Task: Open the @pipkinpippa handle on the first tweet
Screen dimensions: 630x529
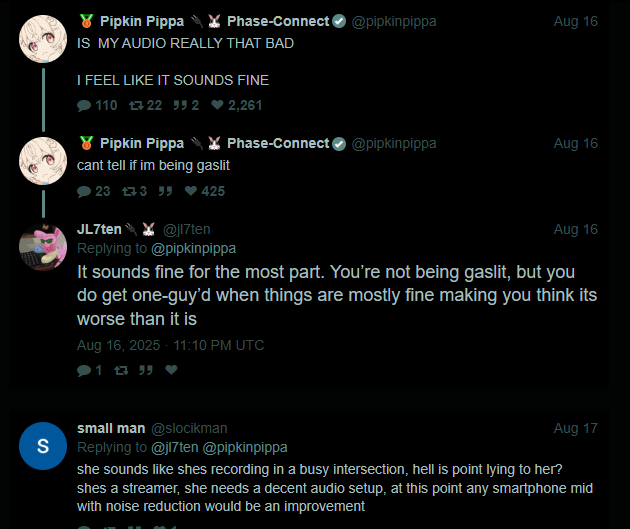Action: coord(394,21)
